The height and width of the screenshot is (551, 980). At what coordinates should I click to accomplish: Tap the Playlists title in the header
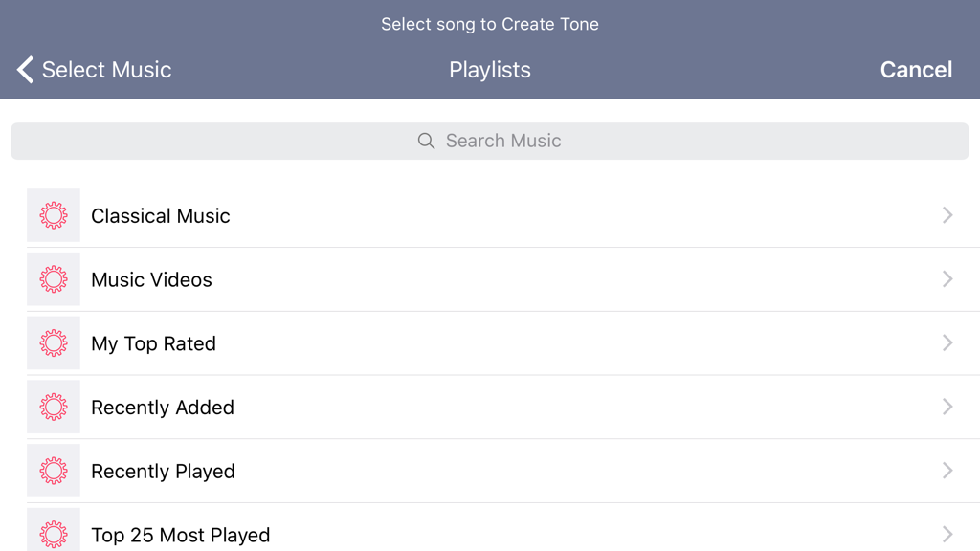(490, 69)
